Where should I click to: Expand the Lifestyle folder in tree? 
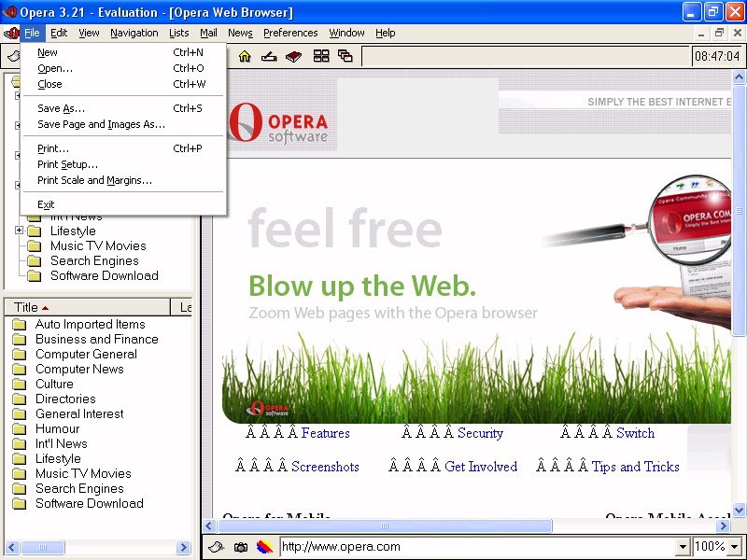[x=19, y=231]
